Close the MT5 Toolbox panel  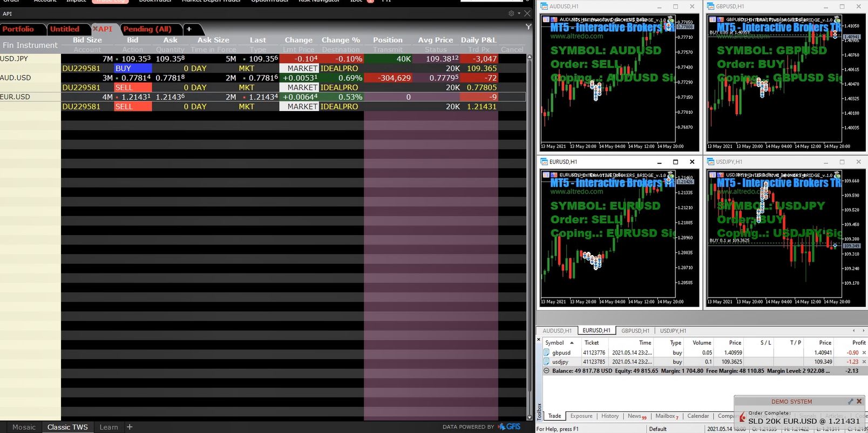click(539, 340)
